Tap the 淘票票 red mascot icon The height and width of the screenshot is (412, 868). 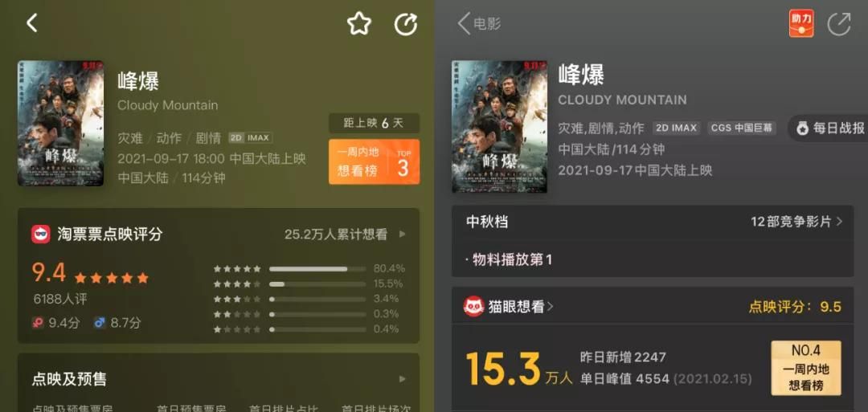tap(41, 234)
